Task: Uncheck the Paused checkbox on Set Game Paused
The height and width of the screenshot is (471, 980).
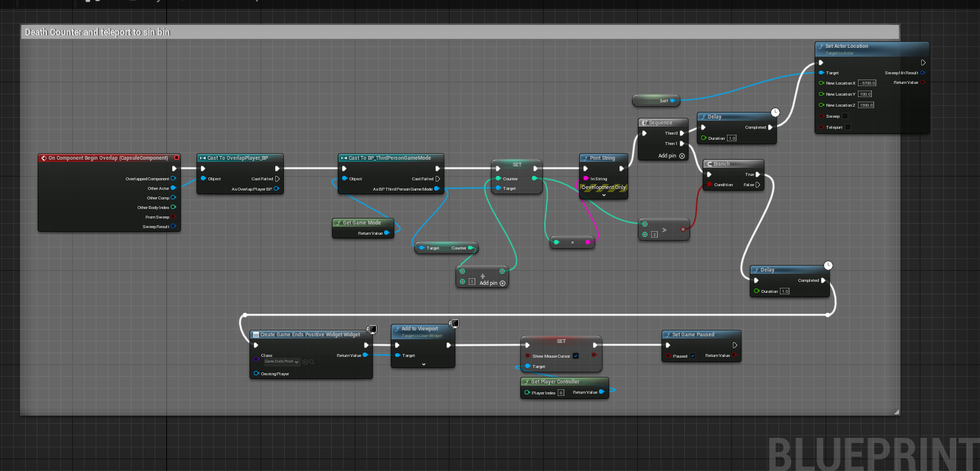Action: 693,355
